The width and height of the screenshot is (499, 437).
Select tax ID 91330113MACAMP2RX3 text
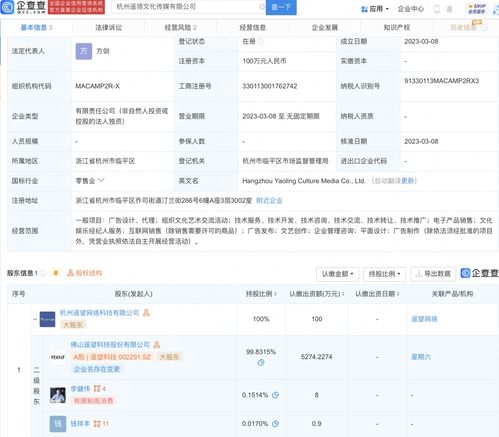(x=441, y=81)
